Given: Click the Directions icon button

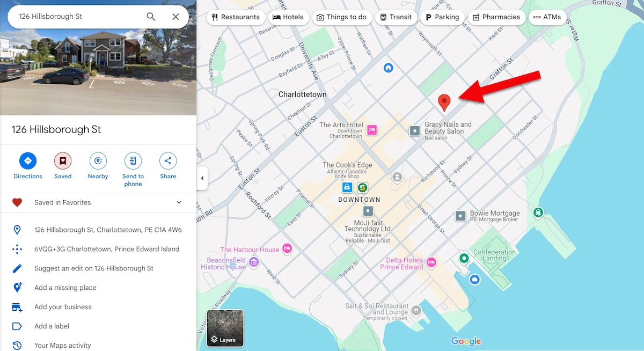Looking at the screenshot, I should point(28,160).
